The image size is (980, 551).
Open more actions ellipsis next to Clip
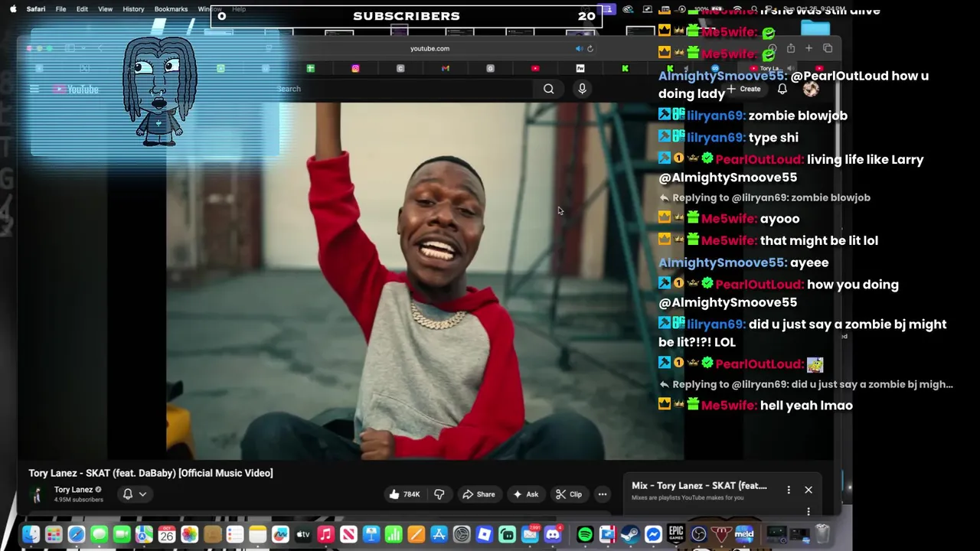[603, 494]
